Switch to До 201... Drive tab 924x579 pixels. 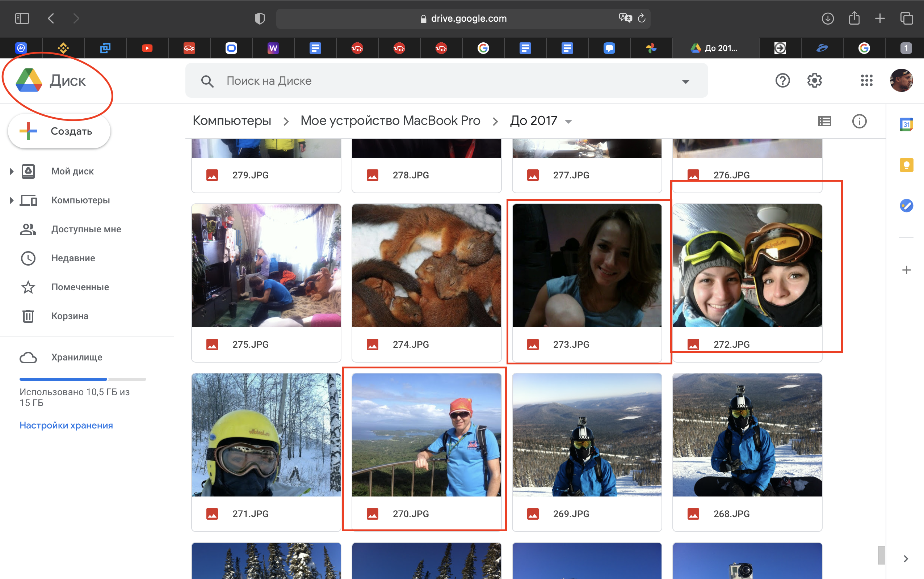coord(715,48)
